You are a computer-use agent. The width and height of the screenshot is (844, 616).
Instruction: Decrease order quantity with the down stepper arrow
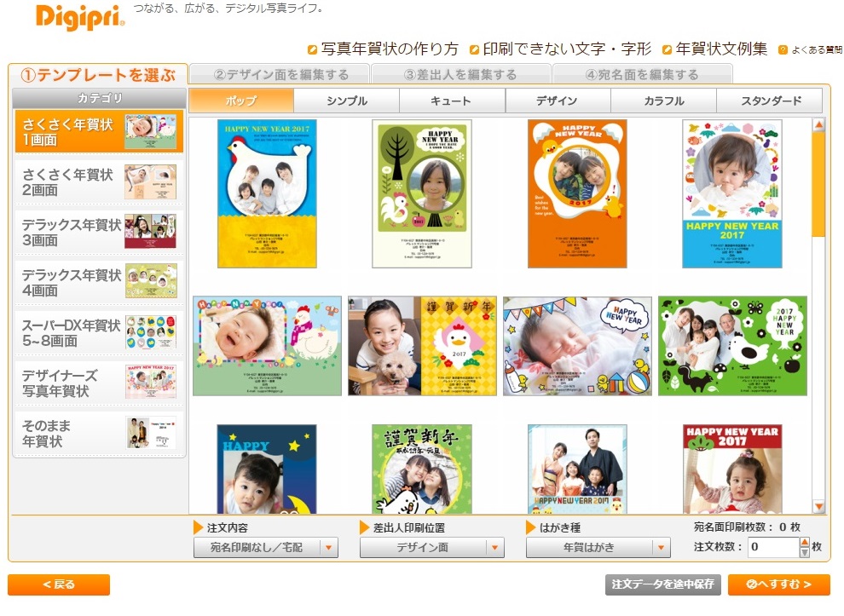tap(804, 552)
